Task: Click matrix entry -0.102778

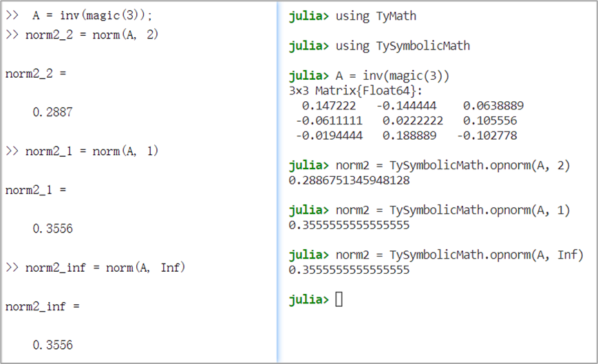Action: click(x=487, y=136)
